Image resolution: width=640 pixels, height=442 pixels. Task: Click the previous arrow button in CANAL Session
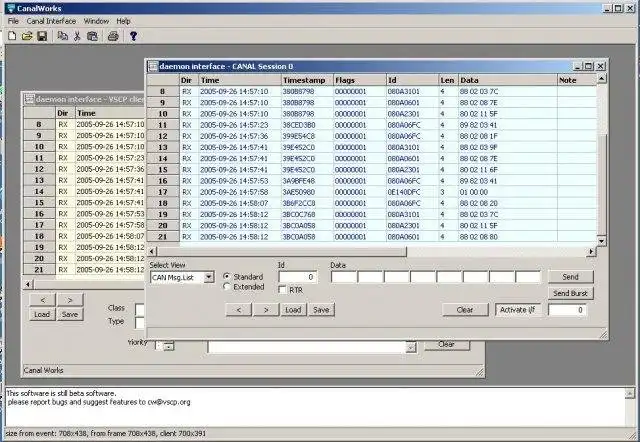click(x=239, y=310)
